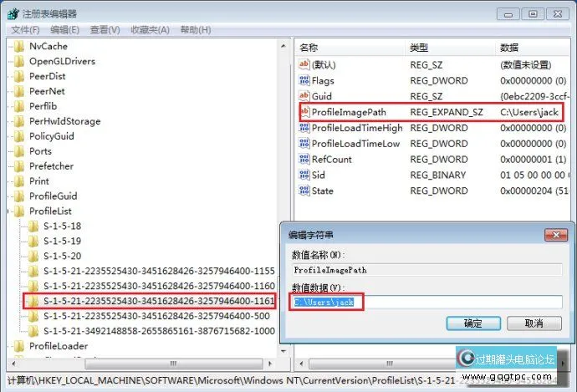Click the tree pane horizontal scrollbar thumb
The width and height of the screenshot is (577, 392).
(173, 364)
